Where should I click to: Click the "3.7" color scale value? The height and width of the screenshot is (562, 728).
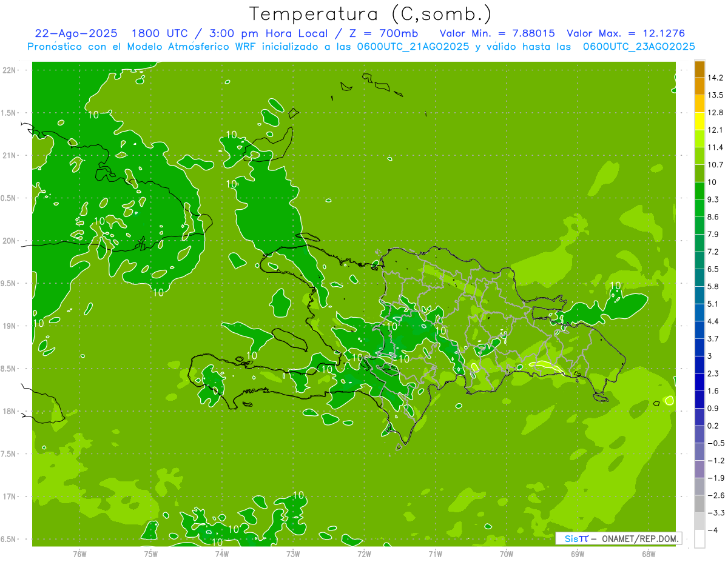point(713,339)
